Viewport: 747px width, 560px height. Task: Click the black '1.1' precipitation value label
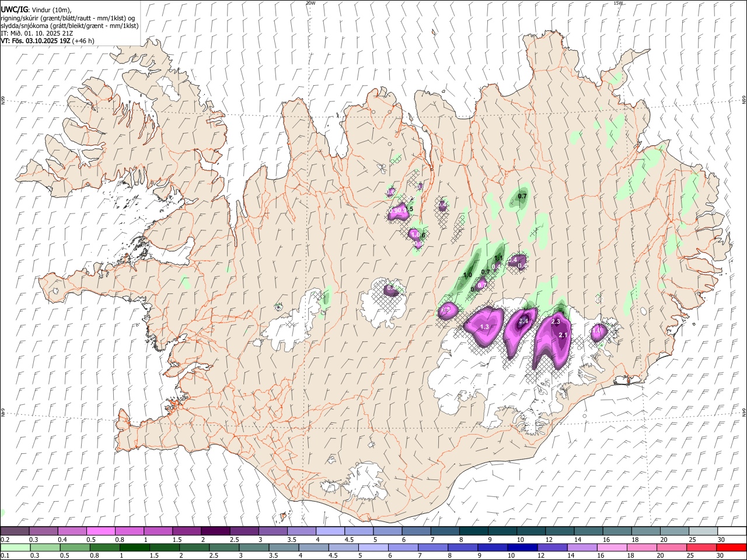point(498,258)
